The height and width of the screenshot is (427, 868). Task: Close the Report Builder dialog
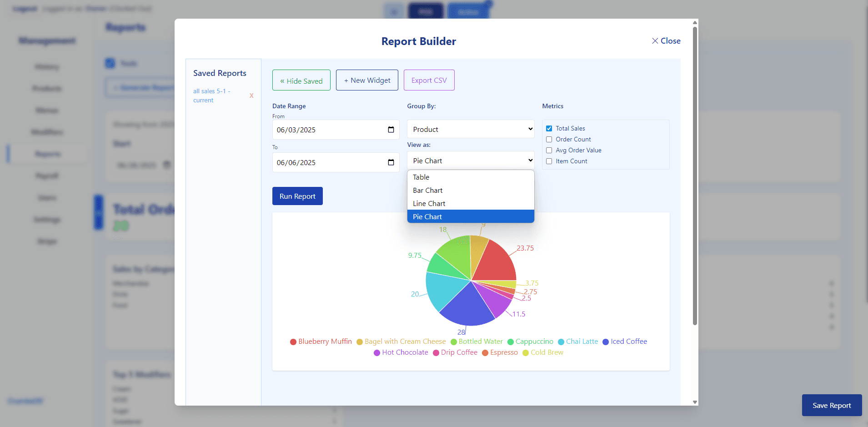666,41
